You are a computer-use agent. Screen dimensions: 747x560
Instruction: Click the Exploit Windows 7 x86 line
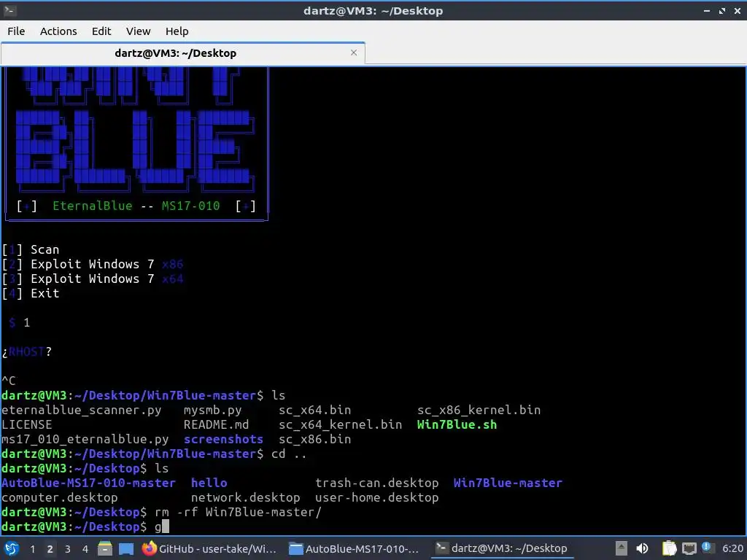tap(93, 264)
